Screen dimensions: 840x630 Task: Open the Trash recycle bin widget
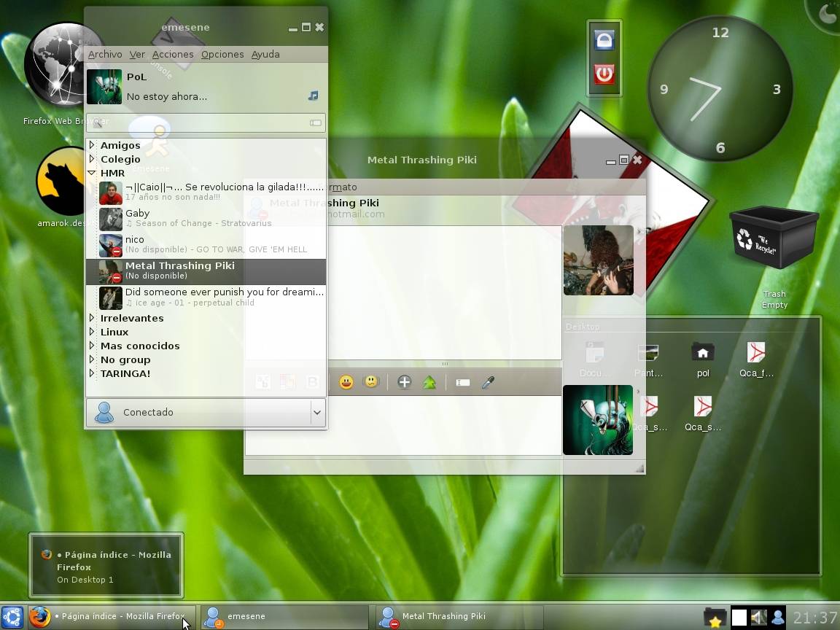tap(774, 237)
